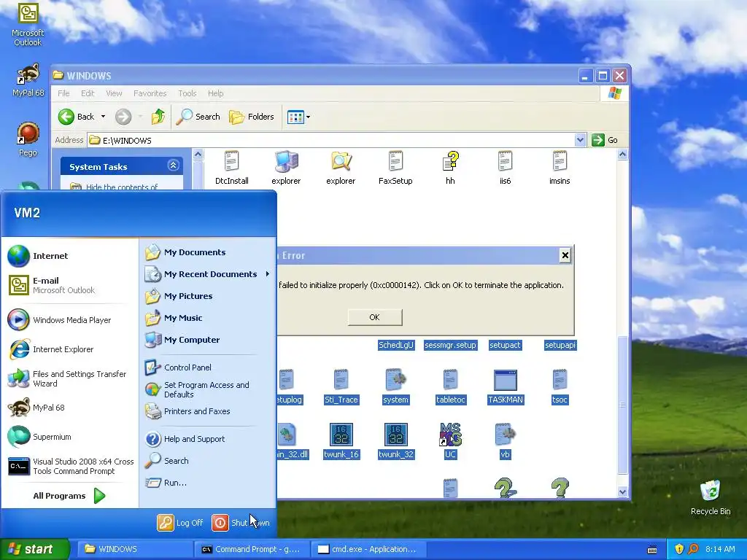Select the UC shortcut icon
The height and width of the screenshot is (560, 747).
pyautogui.click(x=450, y=441)
